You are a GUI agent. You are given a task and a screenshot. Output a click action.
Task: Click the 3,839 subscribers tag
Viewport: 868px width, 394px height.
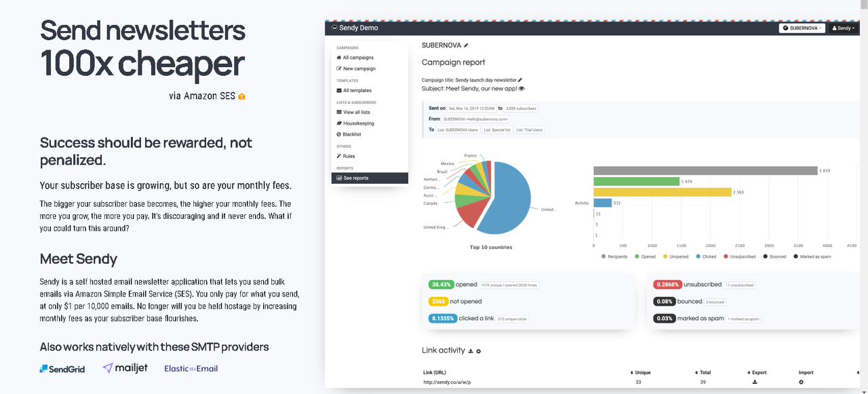point(521,109)
